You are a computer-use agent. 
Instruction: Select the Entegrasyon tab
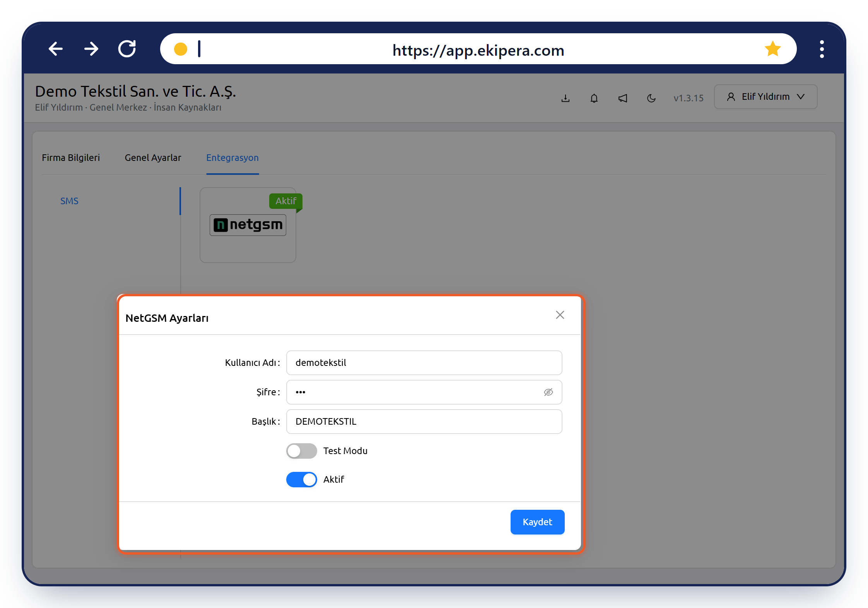click(x=232, y=158)
